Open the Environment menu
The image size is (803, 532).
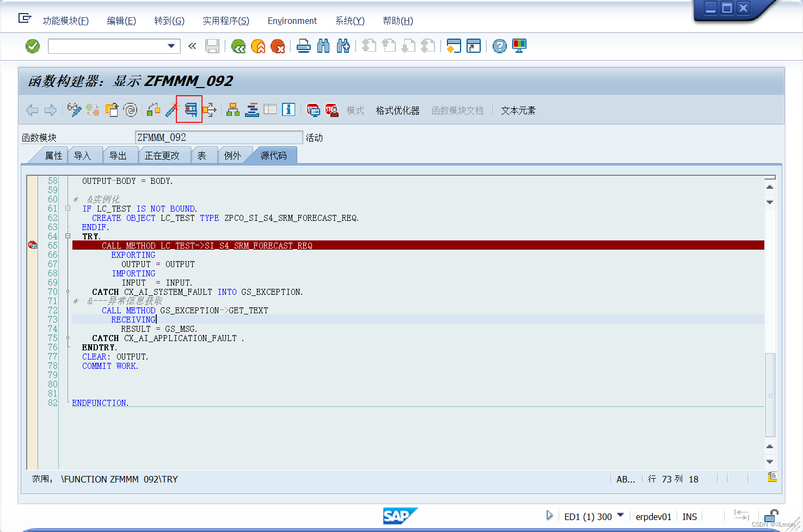(292, 21)
